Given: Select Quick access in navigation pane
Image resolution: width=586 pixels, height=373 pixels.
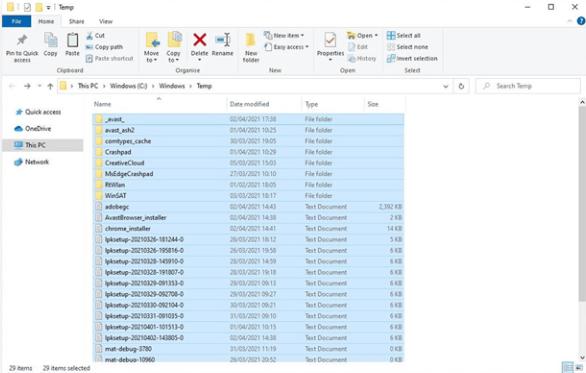Looking at the screenshot, I should tap(43, 112).
